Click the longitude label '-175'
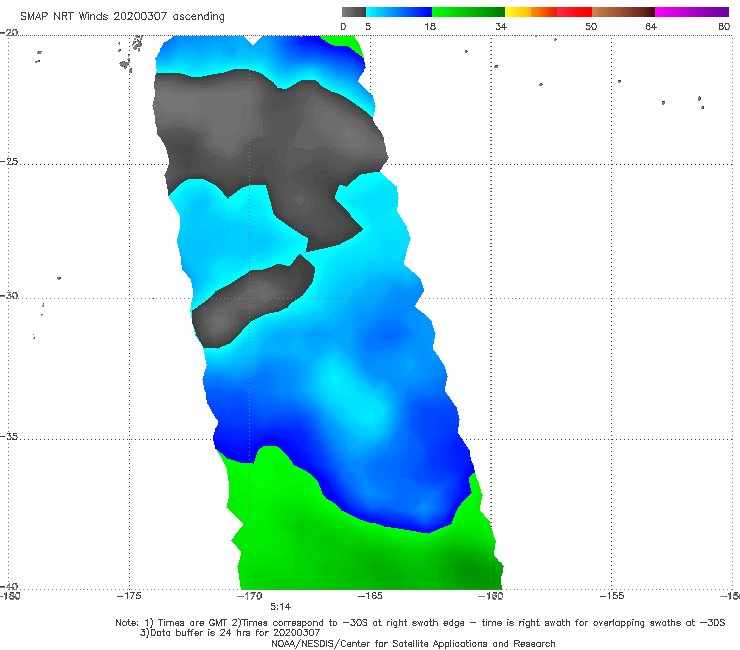The height and width of the screenshot is (650, 740). pos(129,596)
